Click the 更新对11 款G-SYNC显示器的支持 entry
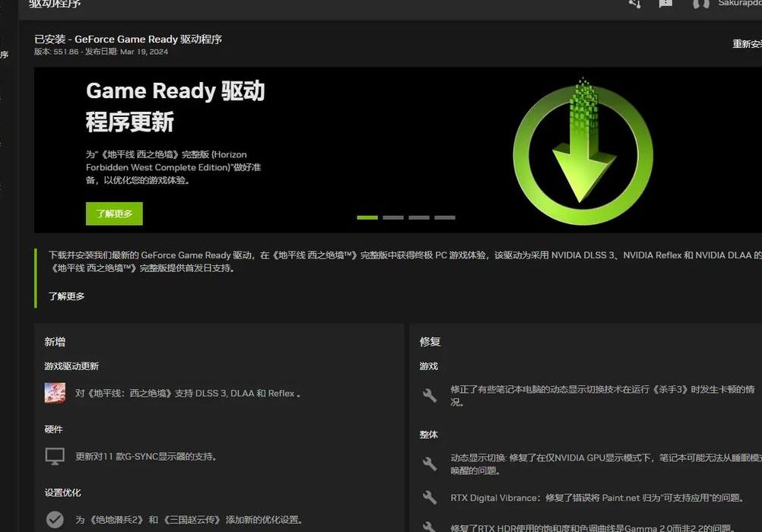 (146, 457)
